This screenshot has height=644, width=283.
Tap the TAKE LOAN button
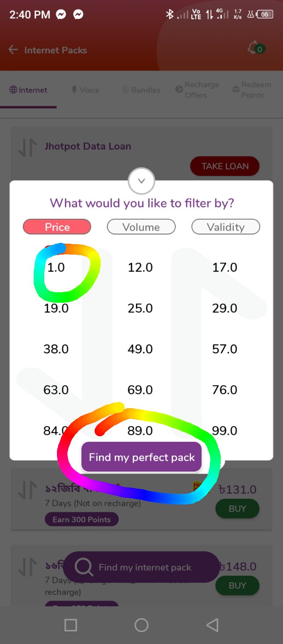(225, 166)
